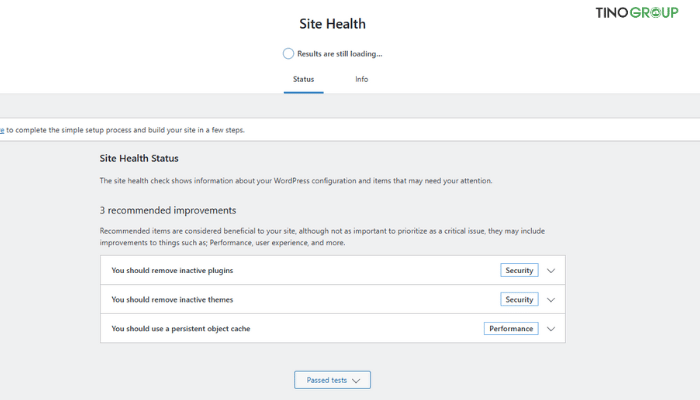Open the Passed tests dropdown button
The image size is (700, 400).
332,380
